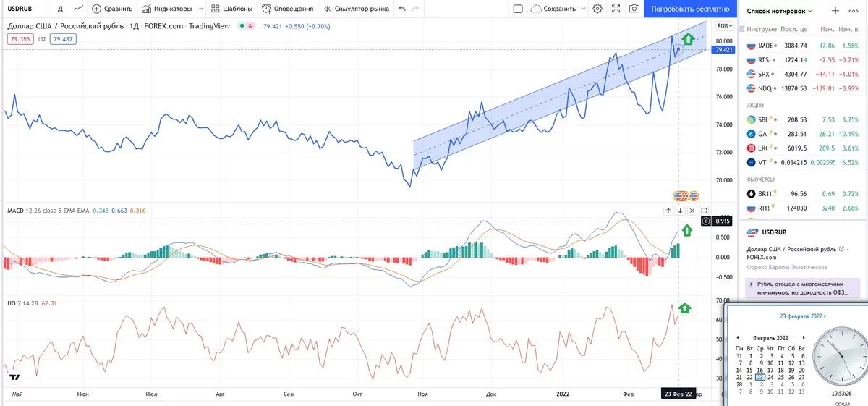Image resolution: width=868 pixels, height=406 pixels.
Task: Select the NDQ row in watchlist
Action: [803, 88]
